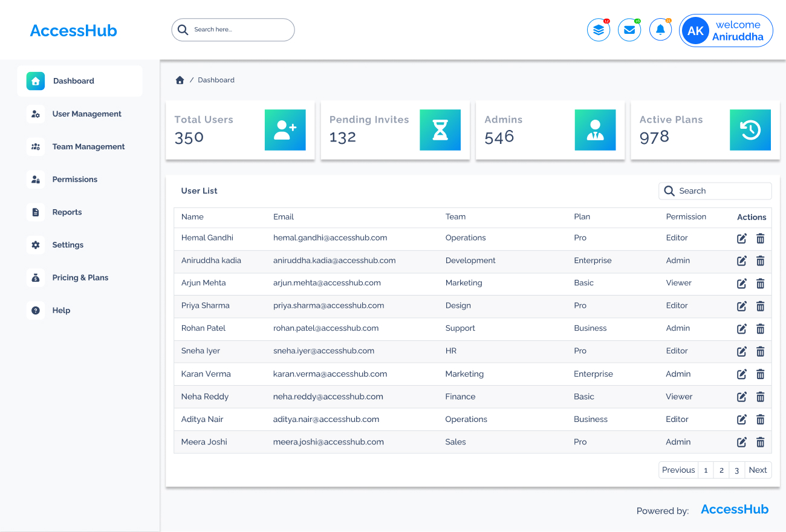Click delete icon for Meera Joshi
786x532 pixels.
760,443
